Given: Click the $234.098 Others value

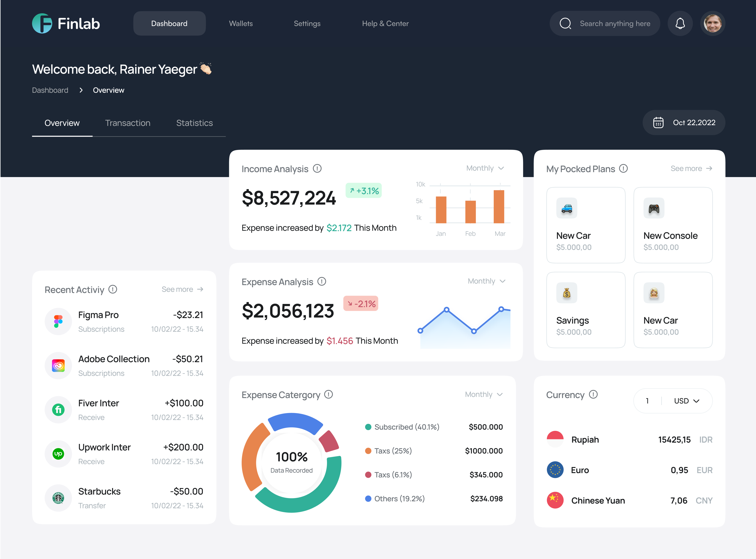Looking at the screenshot, I should 486,499.
